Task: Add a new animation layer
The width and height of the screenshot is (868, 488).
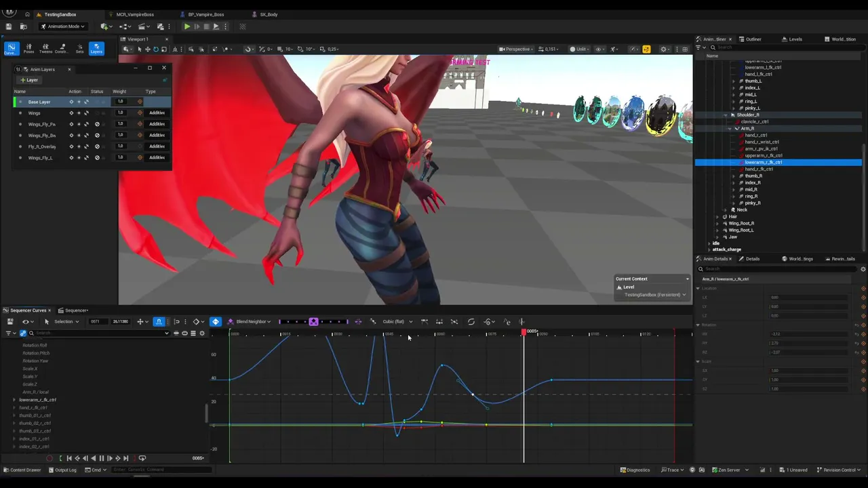Action: pos(29,80)
